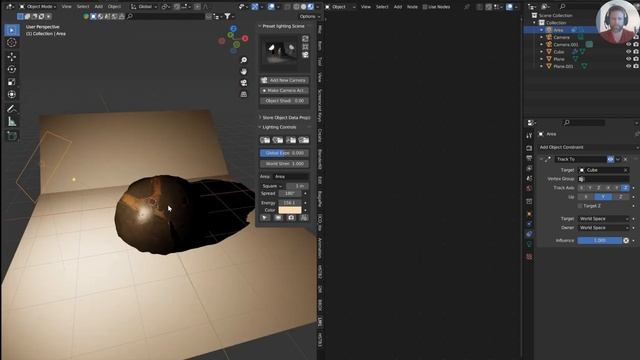
Task: Click the Make Camera Act button
Action: (284, 91)
